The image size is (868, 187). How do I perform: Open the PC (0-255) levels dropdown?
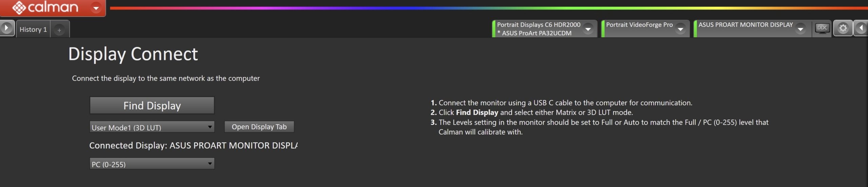click(152, 164)
